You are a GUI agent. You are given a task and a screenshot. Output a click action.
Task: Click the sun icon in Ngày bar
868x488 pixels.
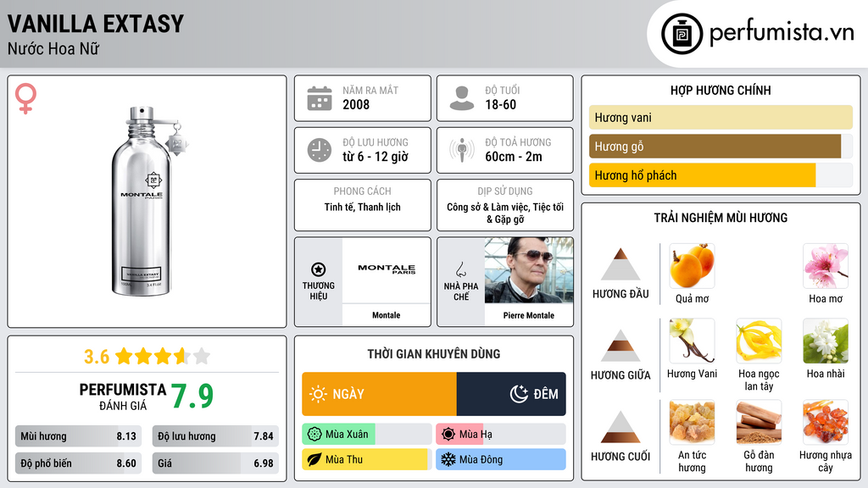click(319, 394)
